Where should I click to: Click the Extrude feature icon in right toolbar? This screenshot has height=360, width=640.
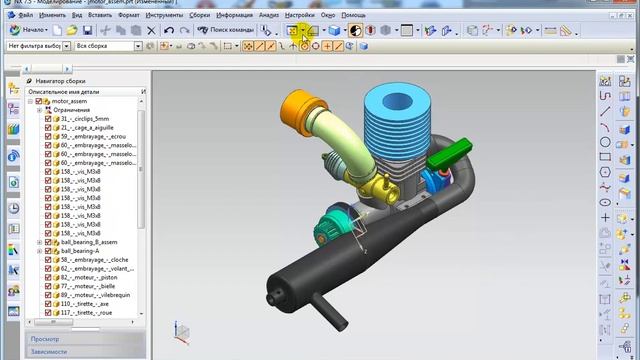pos(624,131)
